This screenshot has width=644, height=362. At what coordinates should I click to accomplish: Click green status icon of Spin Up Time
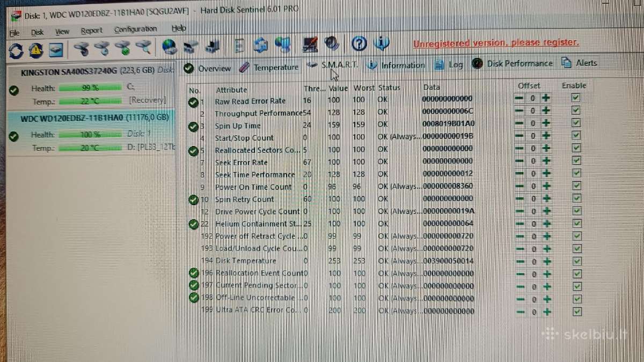[x=193, y=127]
